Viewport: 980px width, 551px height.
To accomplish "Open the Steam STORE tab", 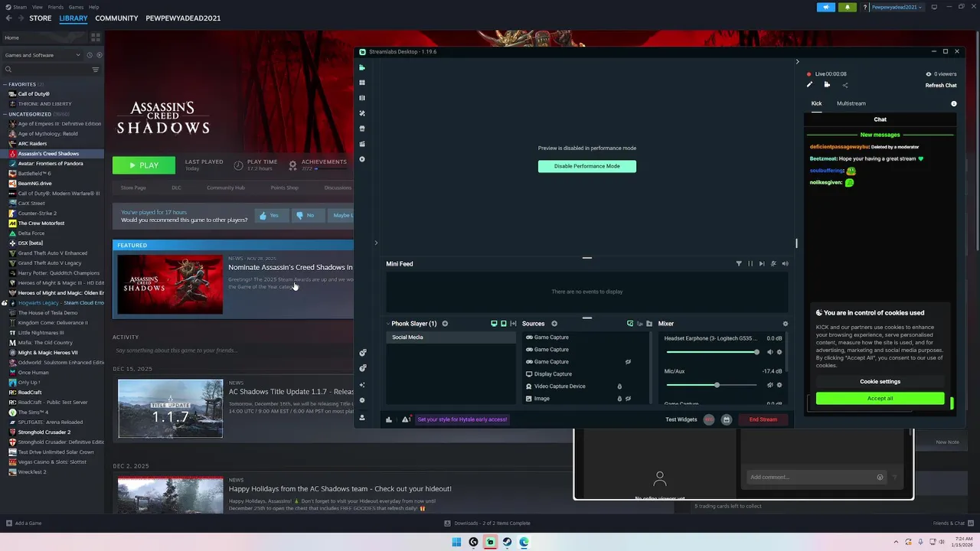I will (x=41, y=18).
